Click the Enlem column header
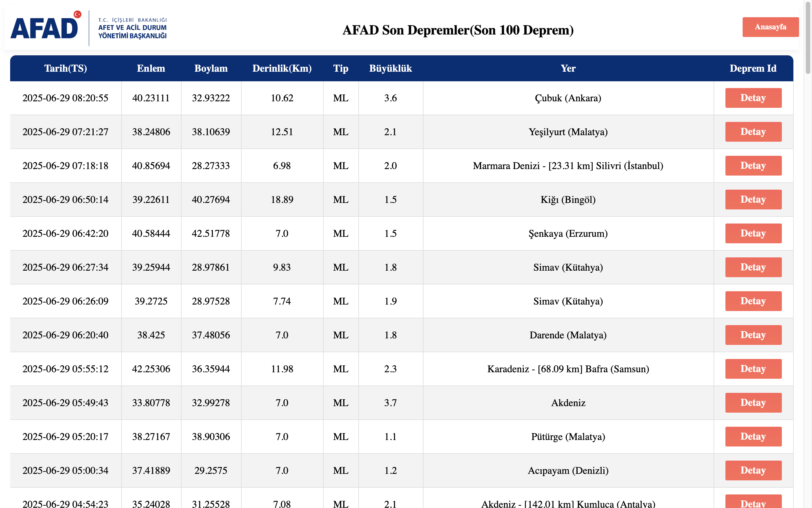The image size is (812, 508). (151, 68)
